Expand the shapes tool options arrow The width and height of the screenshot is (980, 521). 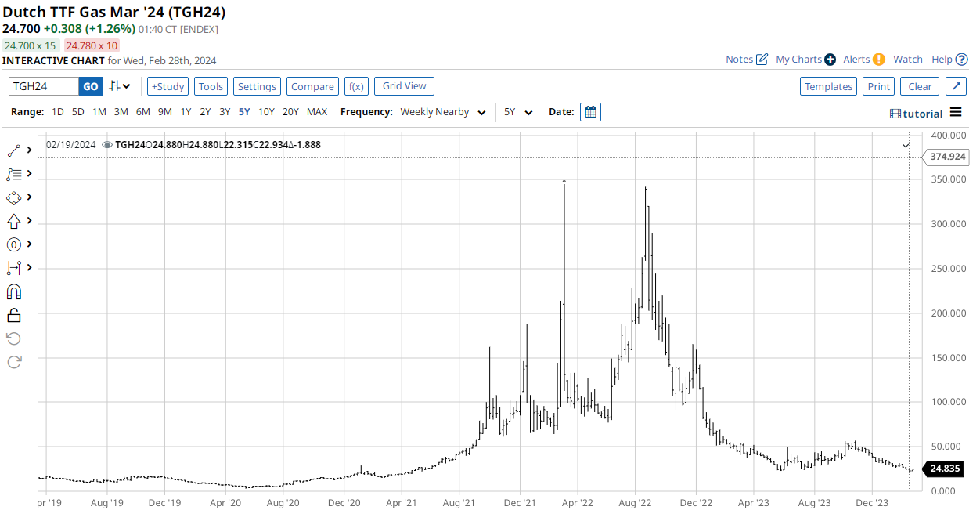coord(29,197)
